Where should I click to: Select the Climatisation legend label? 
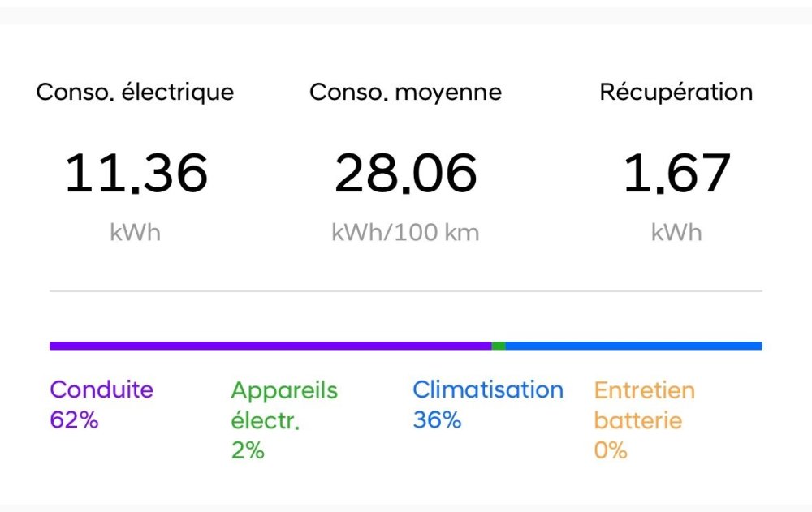[x=487, y=389]
